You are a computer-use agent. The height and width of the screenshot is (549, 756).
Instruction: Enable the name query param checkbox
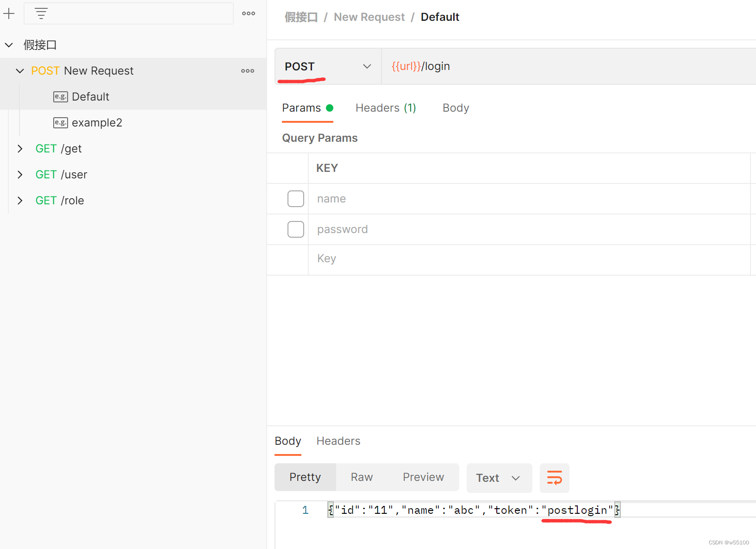coord(296,199)
